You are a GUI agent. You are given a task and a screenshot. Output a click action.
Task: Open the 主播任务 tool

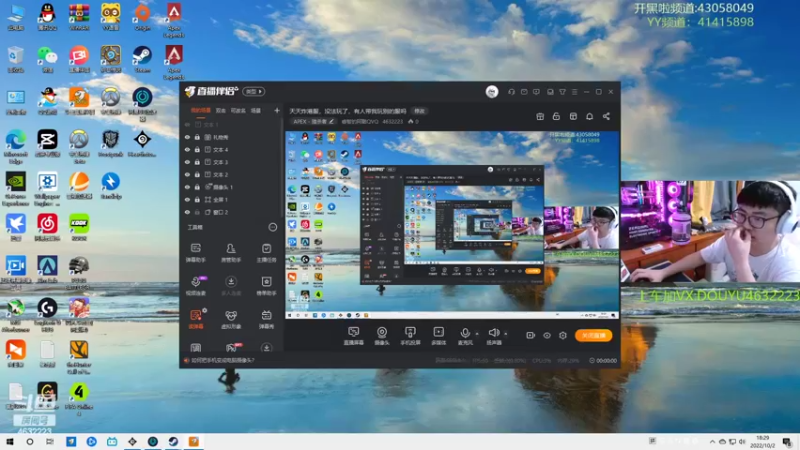[x=266, y=252]
